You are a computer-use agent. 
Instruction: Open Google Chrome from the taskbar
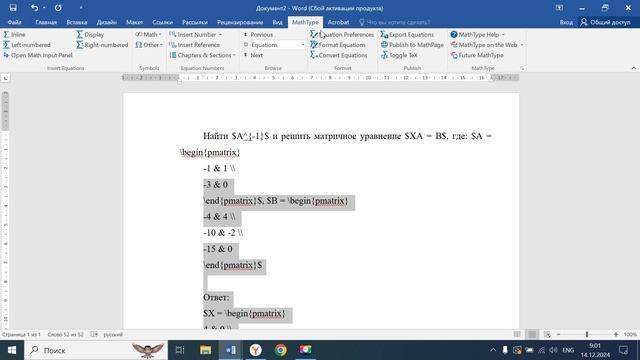tap(281, 350)
